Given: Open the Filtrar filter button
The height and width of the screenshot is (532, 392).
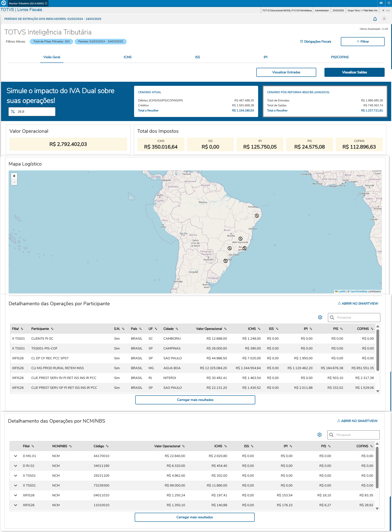Looking at the screenshot, I should click(x=363, y=42).
